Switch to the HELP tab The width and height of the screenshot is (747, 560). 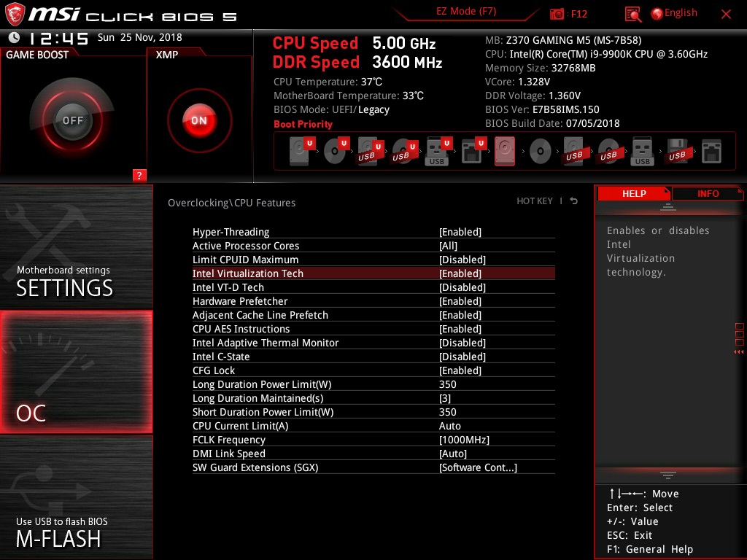(x=634, y=193)
